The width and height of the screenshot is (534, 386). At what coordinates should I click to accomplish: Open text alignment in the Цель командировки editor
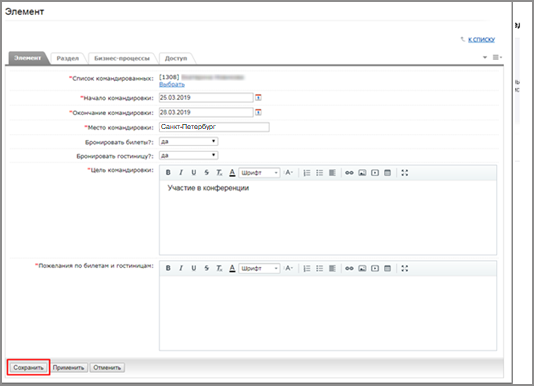(332, 173)
